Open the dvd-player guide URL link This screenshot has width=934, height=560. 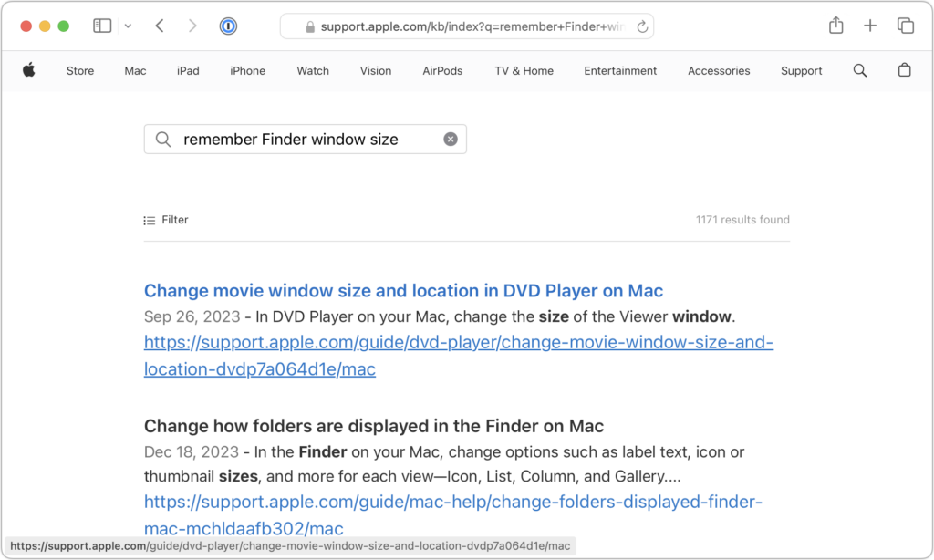click(x=459, y=356)
